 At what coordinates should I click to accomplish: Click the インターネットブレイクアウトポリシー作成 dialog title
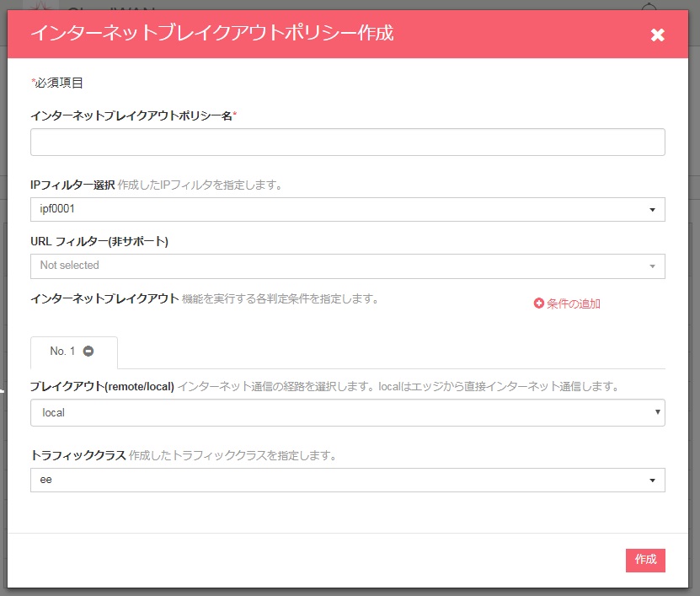click(x=211, y=34)
